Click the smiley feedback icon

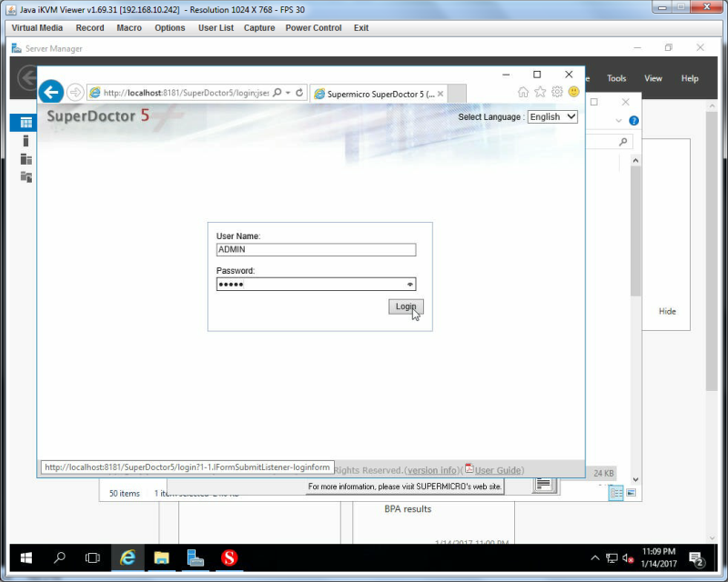574,92
